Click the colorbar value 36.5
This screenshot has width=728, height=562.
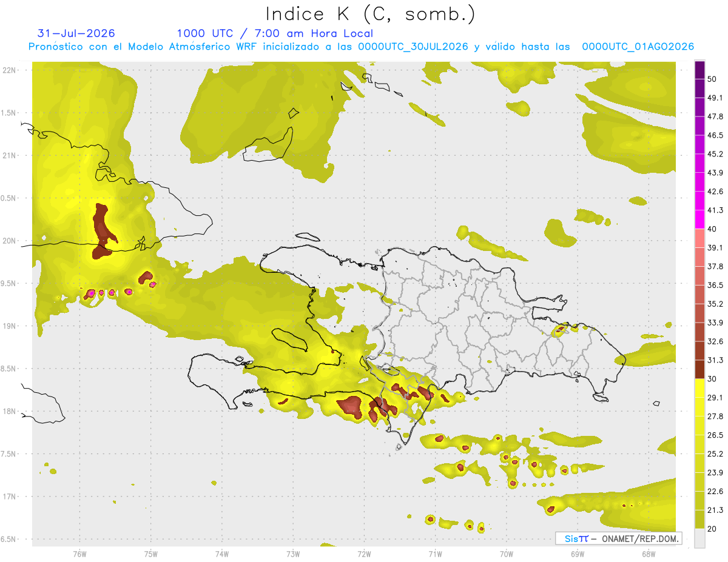pyautogui.click(x=715, y=285)
